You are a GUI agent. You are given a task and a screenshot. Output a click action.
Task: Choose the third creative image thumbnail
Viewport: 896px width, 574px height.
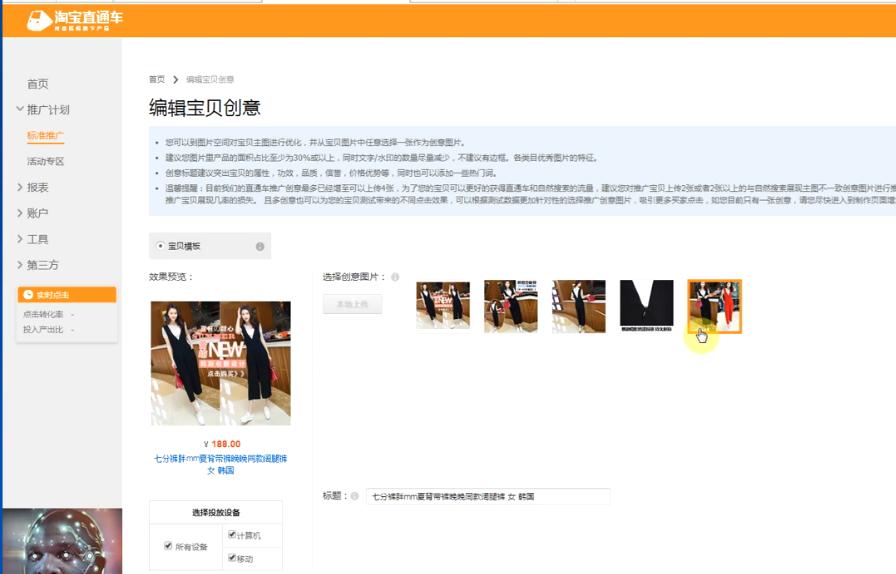point(578,305)
